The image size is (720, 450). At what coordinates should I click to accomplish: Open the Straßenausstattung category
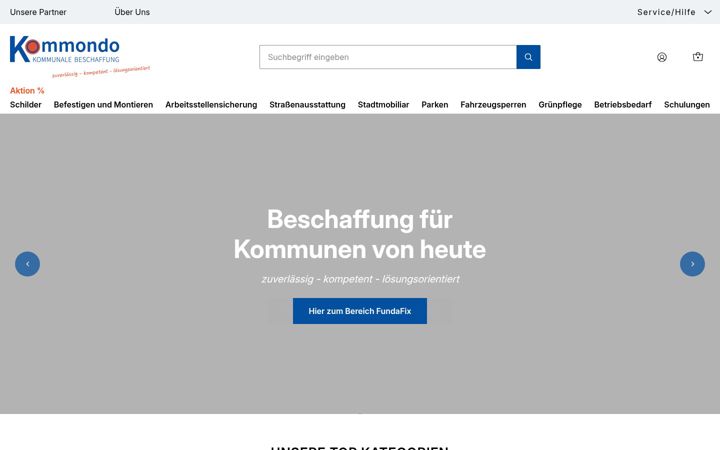pos(307,105)
